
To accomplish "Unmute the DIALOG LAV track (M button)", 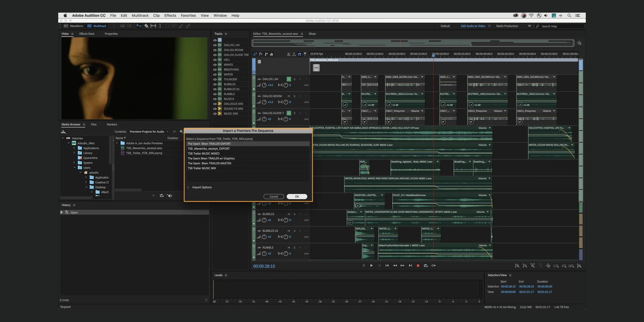I will (289, 79).
